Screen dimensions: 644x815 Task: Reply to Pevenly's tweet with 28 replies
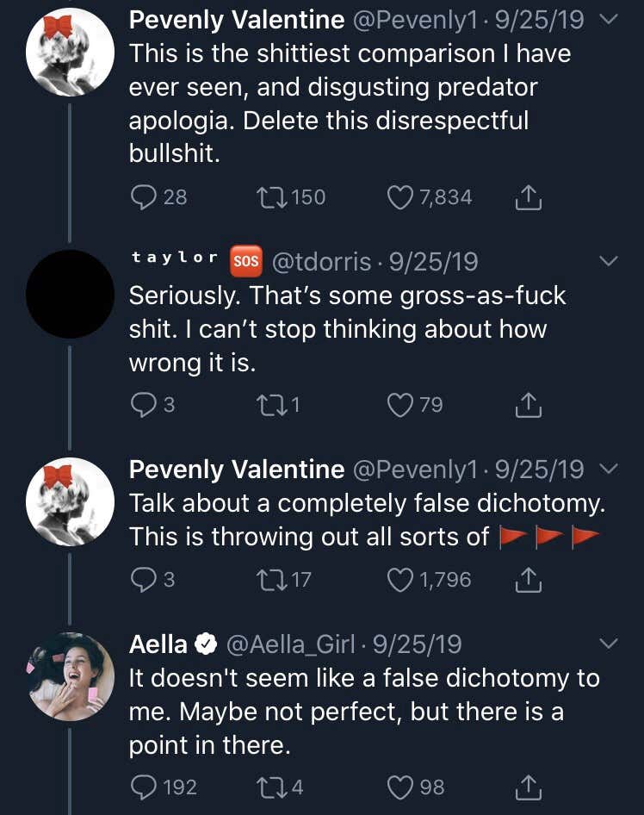point(142,197)
